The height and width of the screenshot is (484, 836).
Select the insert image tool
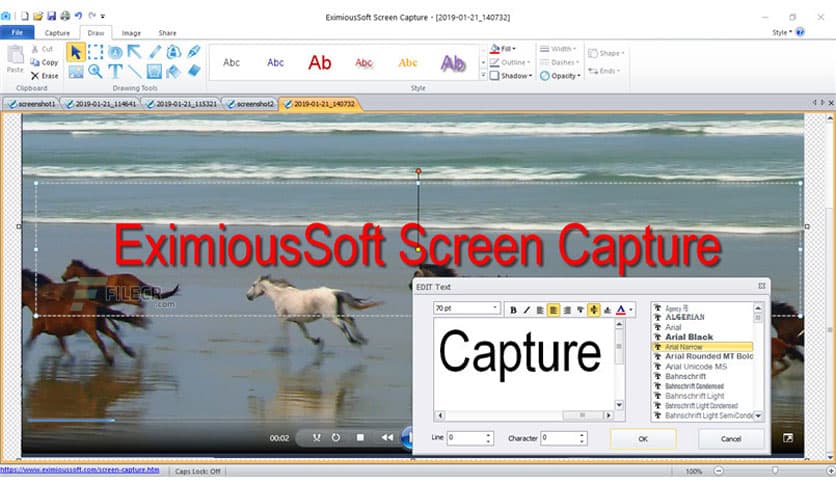click(x=76, y=71)
